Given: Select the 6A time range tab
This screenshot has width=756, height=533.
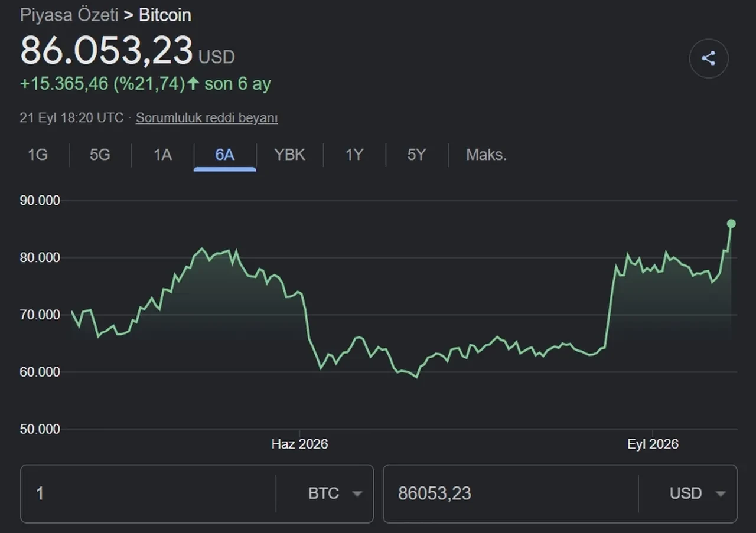Looking at the screenshot, I should tap(225, 155).
